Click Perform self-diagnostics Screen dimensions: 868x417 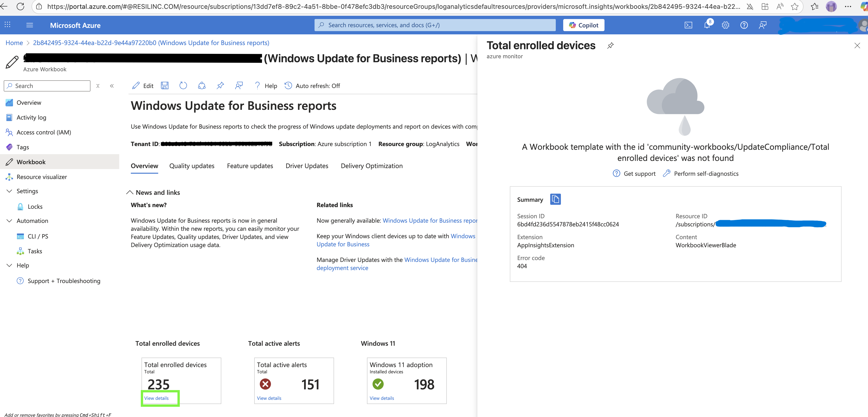[x=700, y=173]
